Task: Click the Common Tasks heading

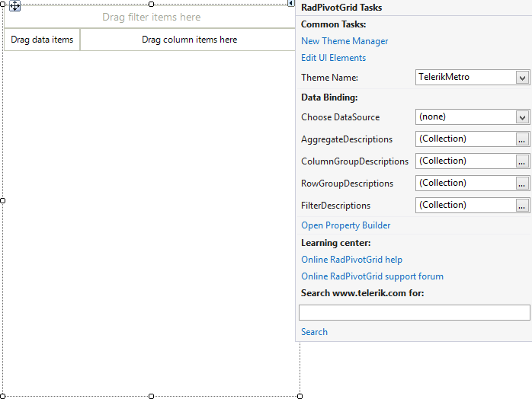Action: pyautogui.click(x=334, y=24)
